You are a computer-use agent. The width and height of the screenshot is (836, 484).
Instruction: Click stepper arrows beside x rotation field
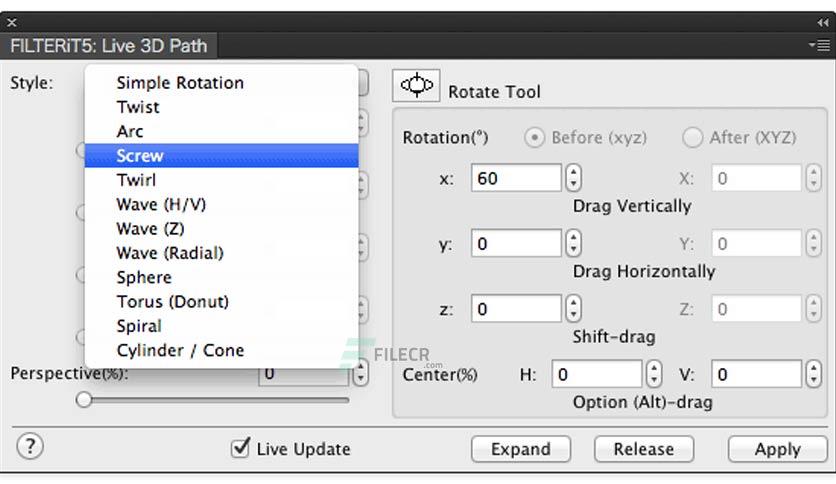[x=573, y=178]
